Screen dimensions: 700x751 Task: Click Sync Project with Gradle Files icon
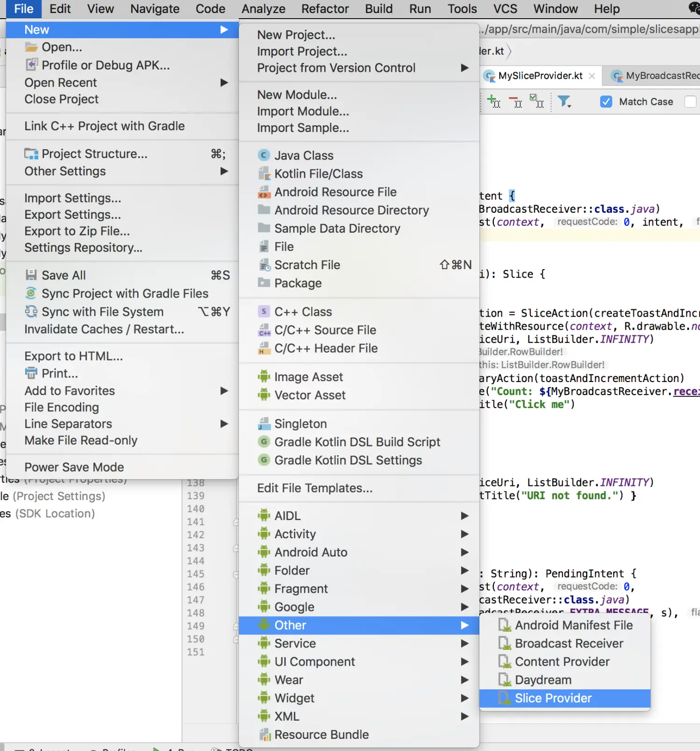click(31, 293)
